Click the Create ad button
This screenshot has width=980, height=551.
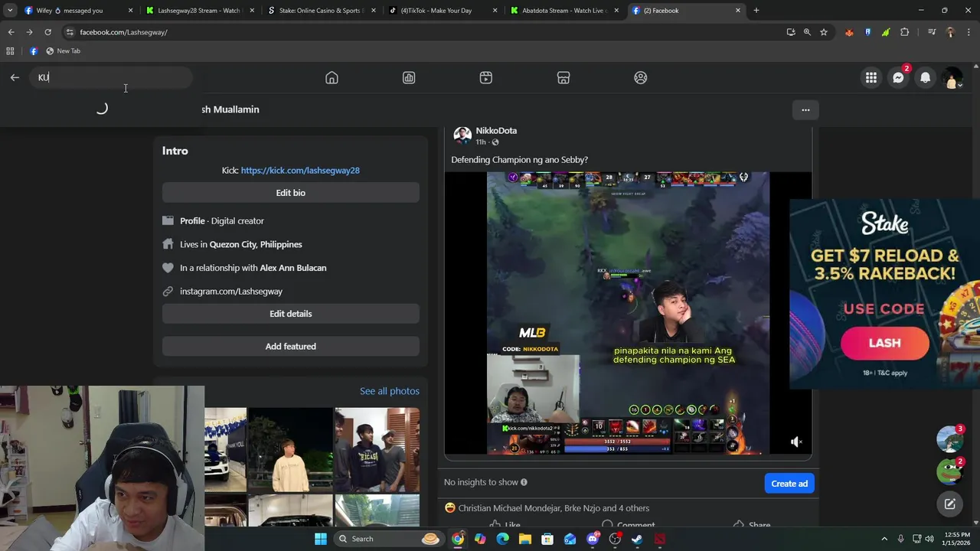789,483
